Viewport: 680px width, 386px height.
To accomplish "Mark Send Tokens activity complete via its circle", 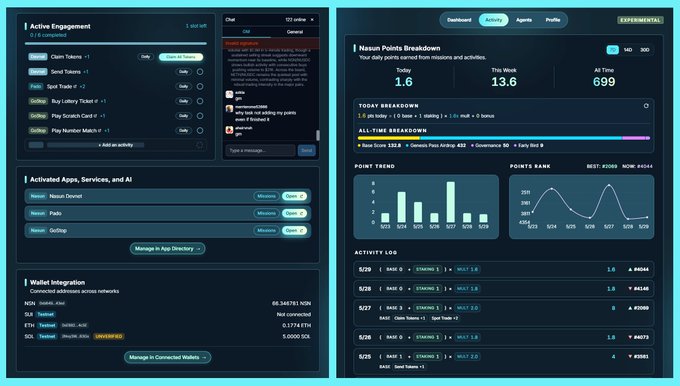I will [200, 72].
